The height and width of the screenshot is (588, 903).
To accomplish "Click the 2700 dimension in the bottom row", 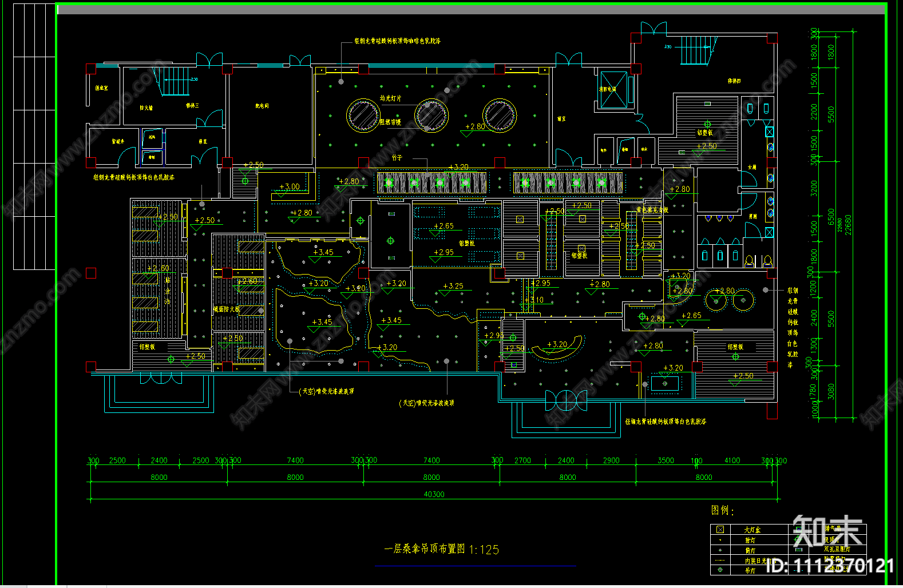I will [522, 460].
